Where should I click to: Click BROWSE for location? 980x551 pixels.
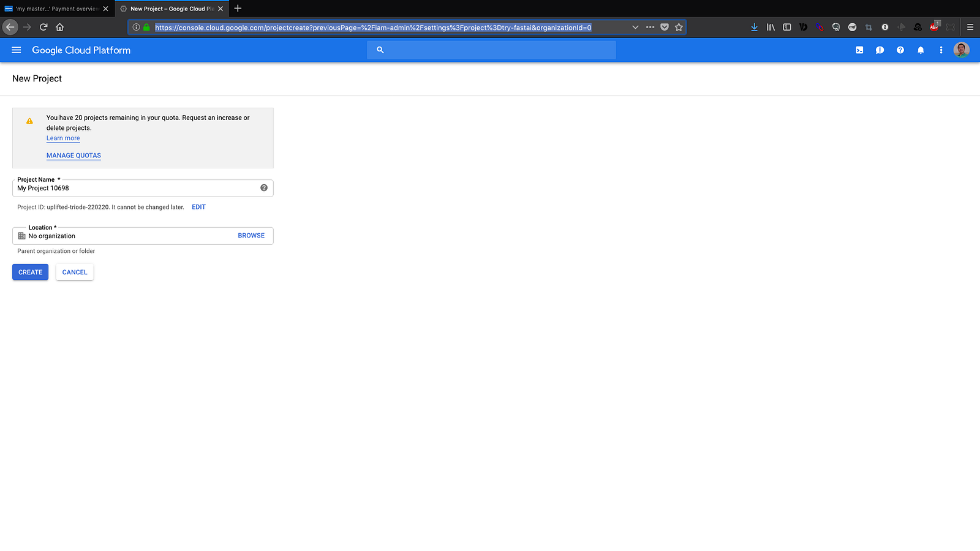[x=251, y=236]
